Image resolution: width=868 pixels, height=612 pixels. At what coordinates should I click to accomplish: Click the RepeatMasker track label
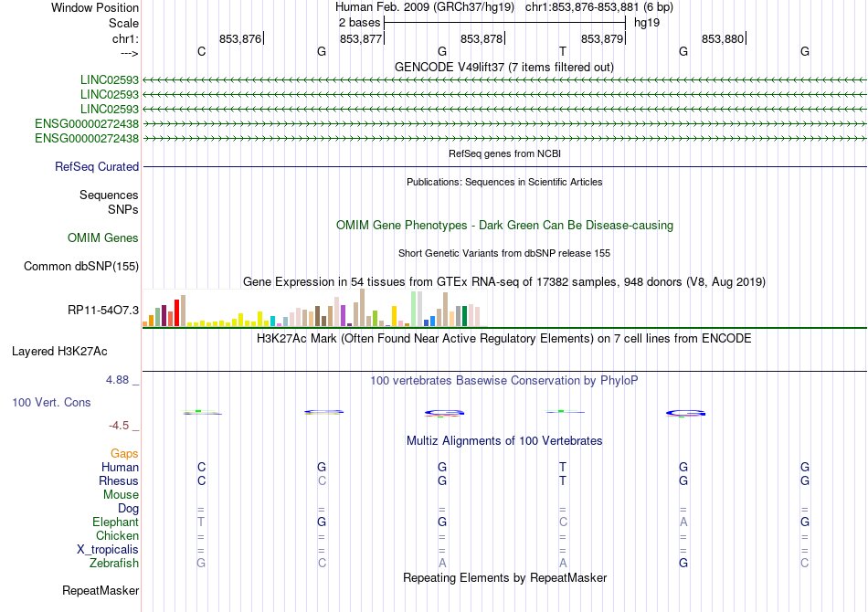[x=101, y=590]
